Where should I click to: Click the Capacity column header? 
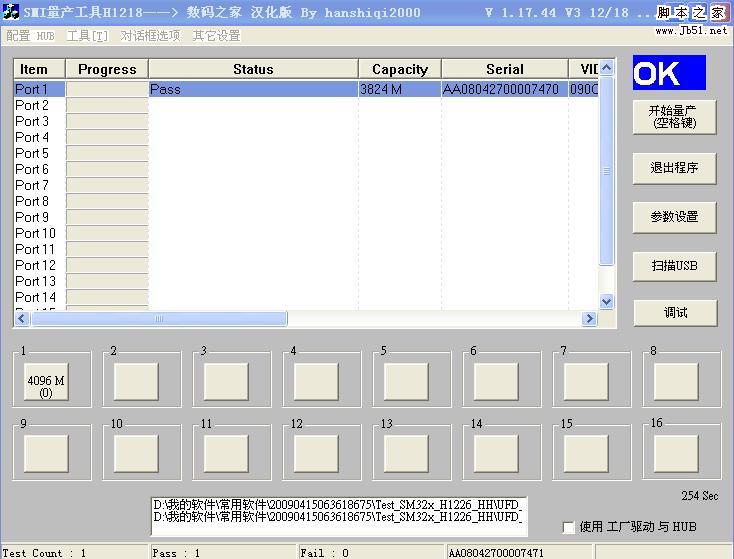click(399, 69)
